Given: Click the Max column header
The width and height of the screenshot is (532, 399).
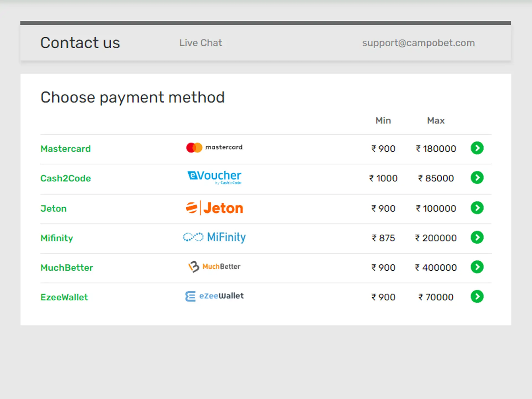Looking at the screenshot, I should pos(436,121).
